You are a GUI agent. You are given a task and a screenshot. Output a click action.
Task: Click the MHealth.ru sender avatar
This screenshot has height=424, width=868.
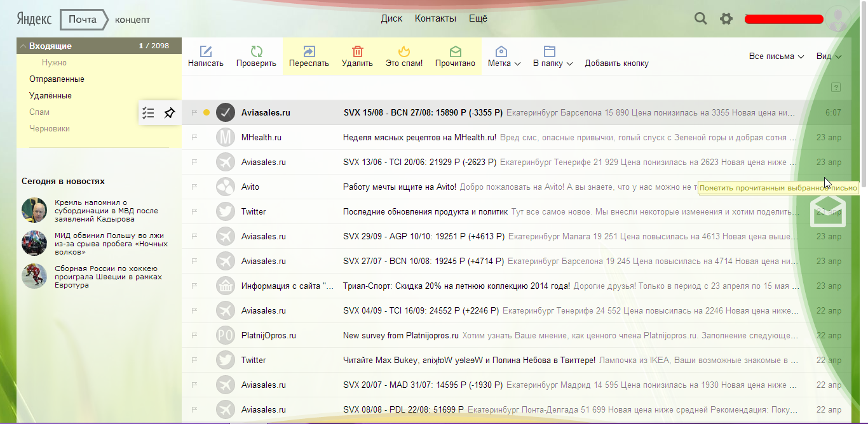pyautogui.click(x=226, y=137)
